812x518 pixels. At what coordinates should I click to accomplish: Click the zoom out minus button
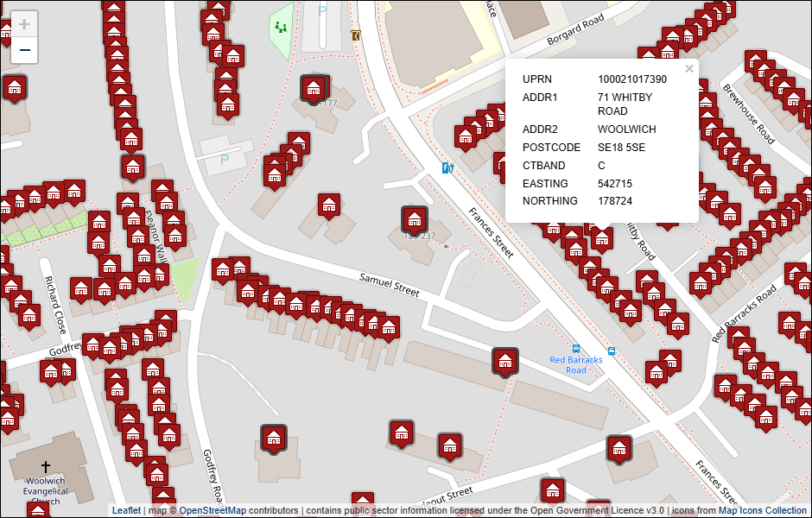(24, 51)
